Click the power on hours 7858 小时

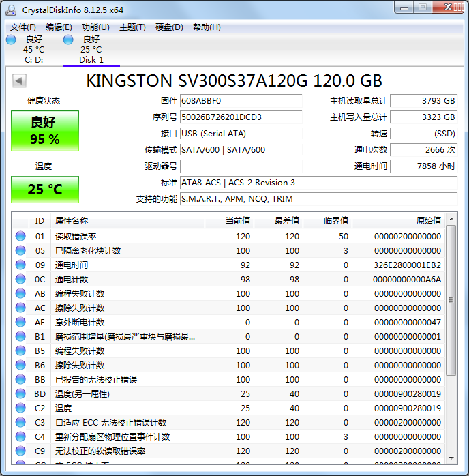click(424, 166)
